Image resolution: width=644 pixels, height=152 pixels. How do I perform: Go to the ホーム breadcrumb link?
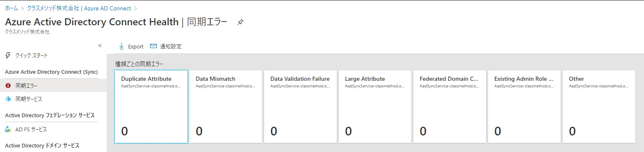pyautogui.click(x=12, y=8)
